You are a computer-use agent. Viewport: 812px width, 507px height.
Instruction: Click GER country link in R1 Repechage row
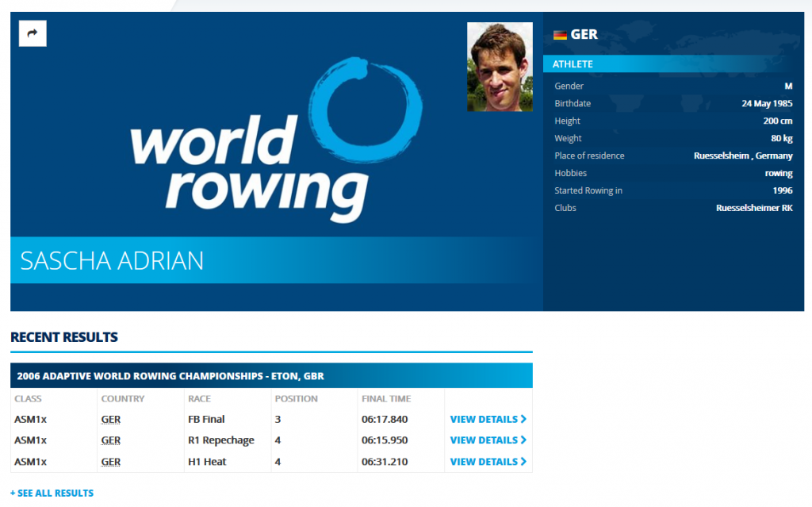pos(111,440)
